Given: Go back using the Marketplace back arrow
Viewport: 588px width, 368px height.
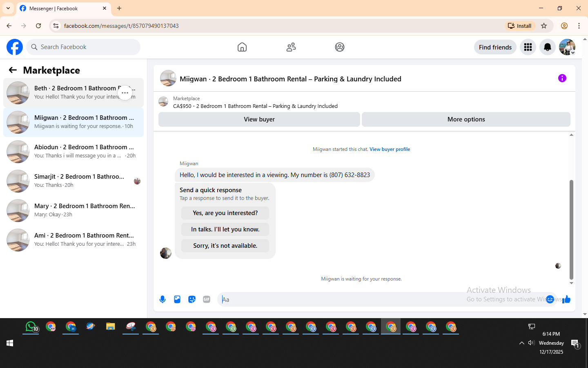Looking at the screenshot, I should (x=13, y=70).
